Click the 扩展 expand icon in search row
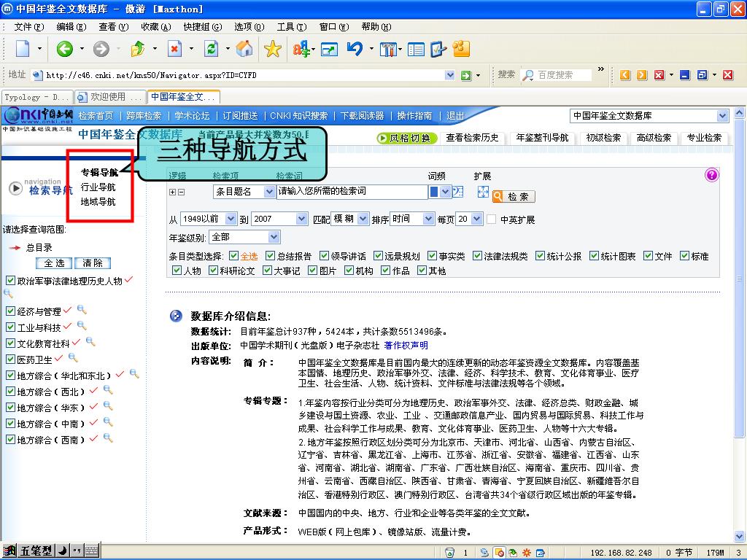The image size is (747, 560). (483, 192)
